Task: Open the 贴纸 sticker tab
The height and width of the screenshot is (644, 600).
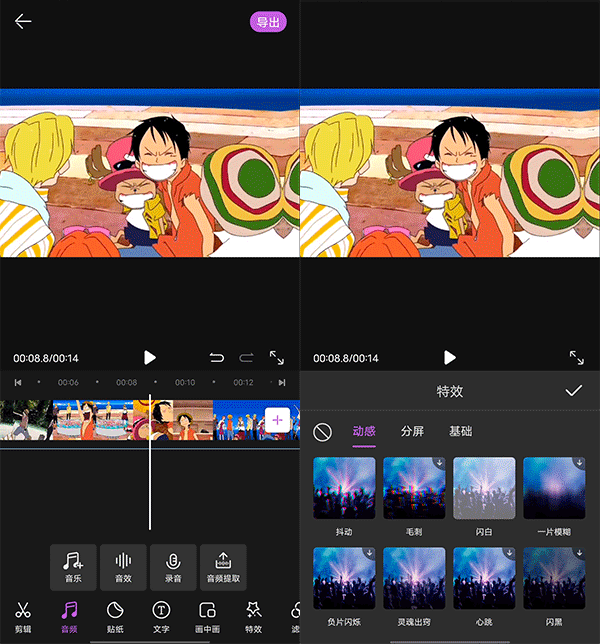Action: click(114, 616)
